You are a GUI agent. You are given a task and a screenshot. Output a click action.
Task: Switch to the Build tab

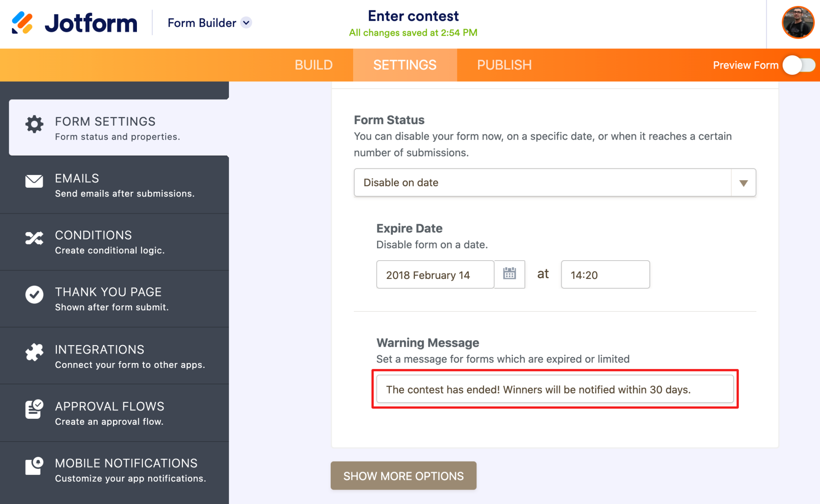[314, 64]
